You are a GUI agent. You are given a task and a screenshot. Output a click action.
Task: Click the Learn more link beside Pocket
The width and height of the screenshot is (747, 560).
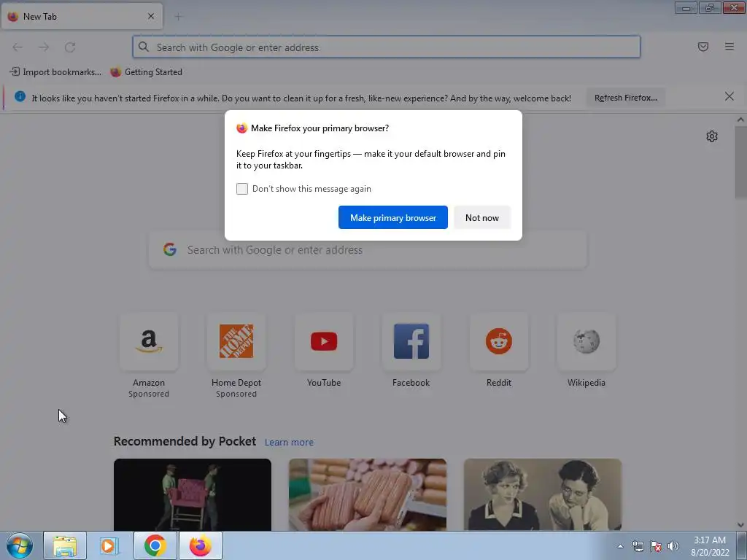pos(289,443)
